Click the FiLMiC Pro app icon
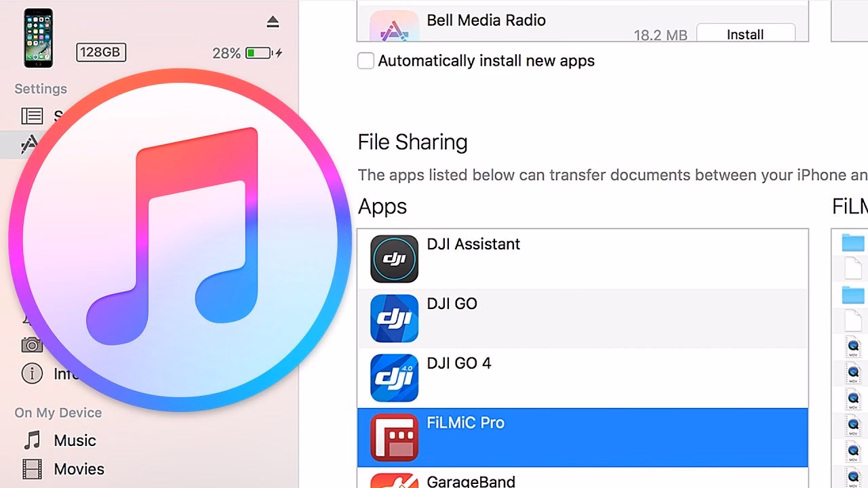Viewport: 868px width, 488px height. click(x=393, y=437)
